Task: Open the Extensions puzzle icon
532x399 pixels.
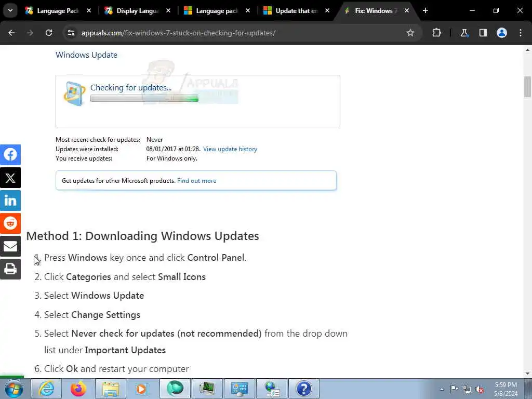Action: (436, 33)
